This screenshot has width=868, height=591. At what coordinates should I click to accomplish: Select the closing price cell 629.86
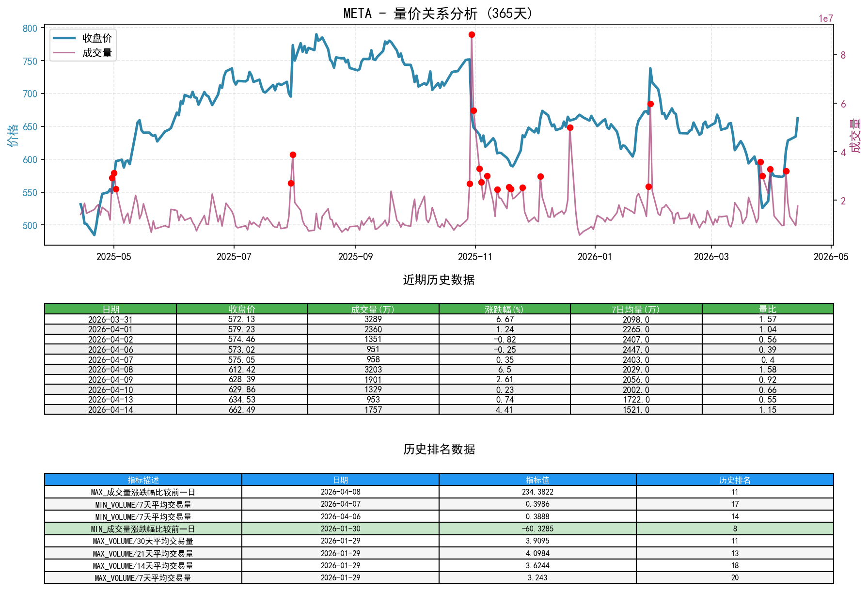(x=242, y=389)
